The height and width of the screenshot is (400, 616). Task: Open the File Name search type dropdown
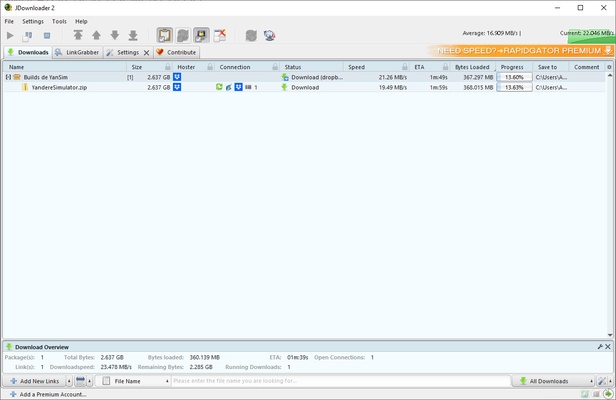click(x=134, y=381)
